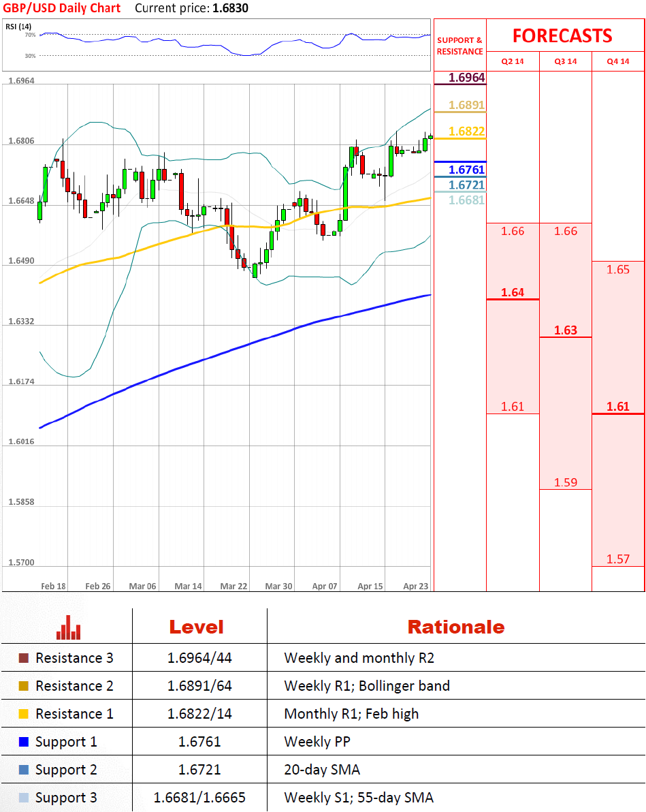646x812 pixels.
Task: Click the red bar chart icon
Action: [68, 627]
